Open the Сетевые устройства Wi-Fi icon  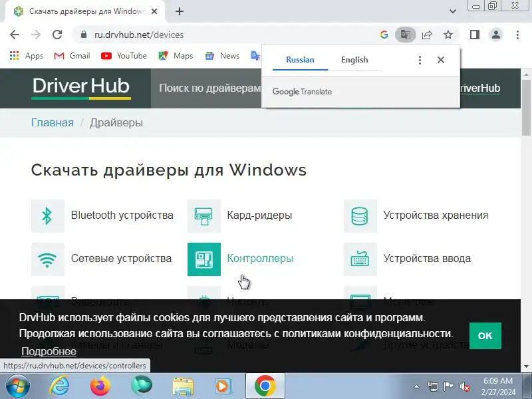point(47,259)
